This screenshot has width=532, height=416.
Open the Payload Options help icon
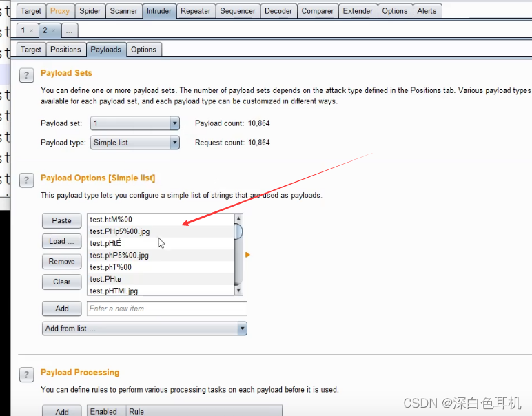26,180
